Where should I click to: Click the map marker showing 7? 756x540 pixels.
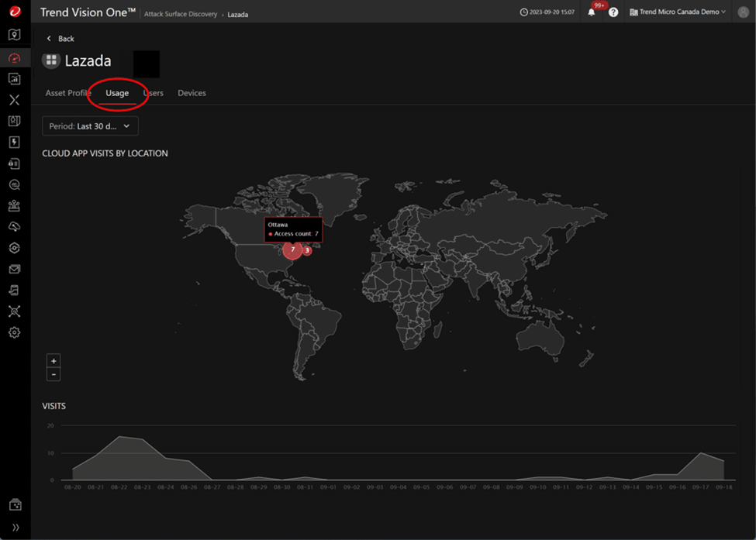click(292, 249)
